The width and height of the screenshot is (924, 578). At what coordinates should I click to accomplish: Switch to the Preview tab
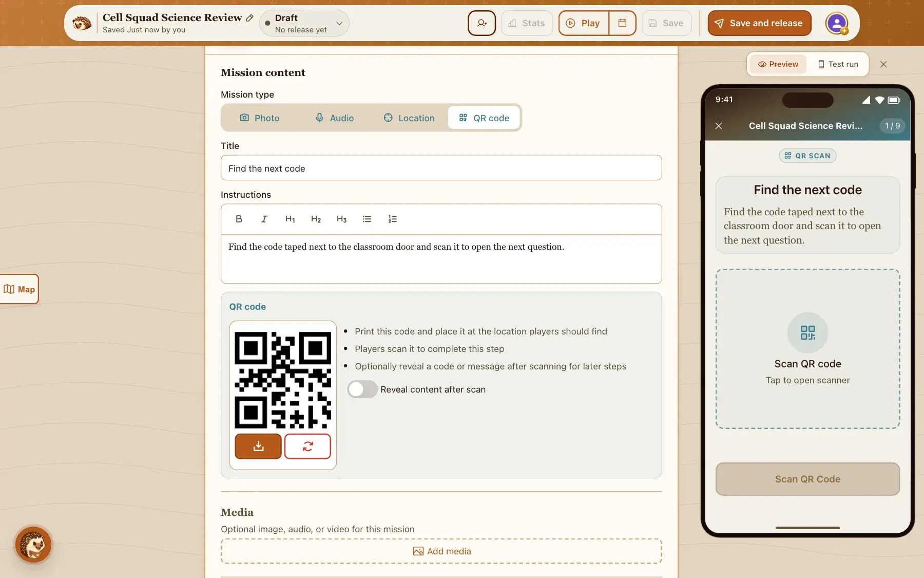pyautogui.click(x=778, y=64)
